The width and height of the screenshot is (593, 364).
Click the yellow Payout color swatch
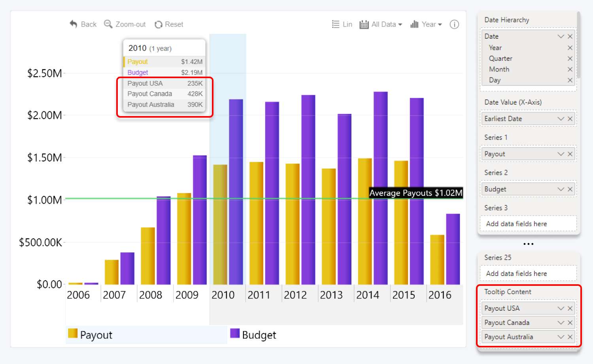coord(72,334)
